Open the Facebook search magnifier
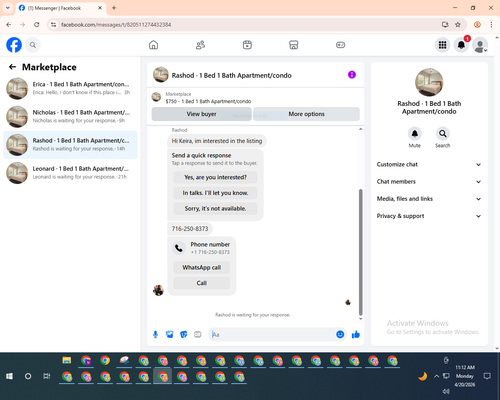 point(33,45)
